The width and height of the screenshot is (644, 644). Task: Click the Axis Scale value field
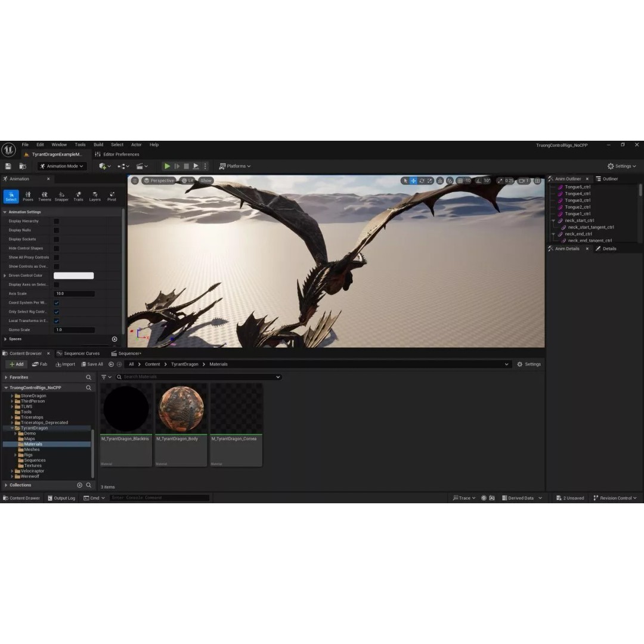point(75,294)
